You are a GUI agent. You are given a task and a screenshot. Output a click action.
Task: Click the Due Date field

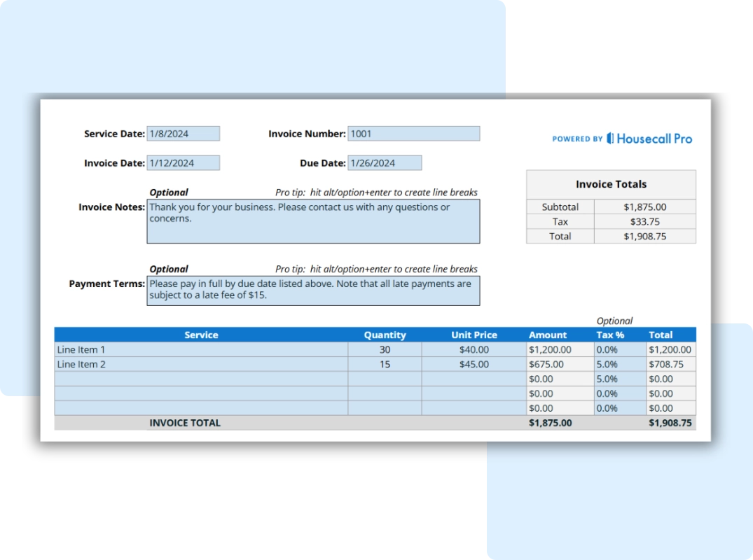click(385, 163)
